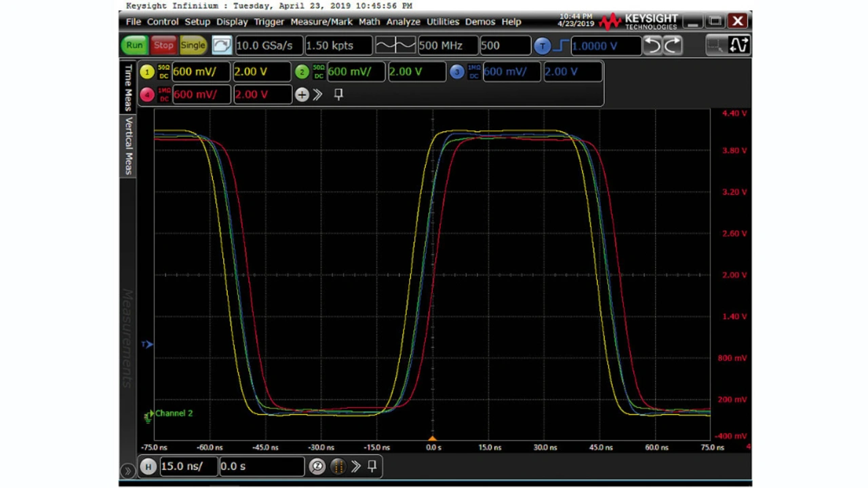Viewport: 868px width, 488px height.
Task: Click the horizontal zoom magnifier icon
Action: [317, 466]
